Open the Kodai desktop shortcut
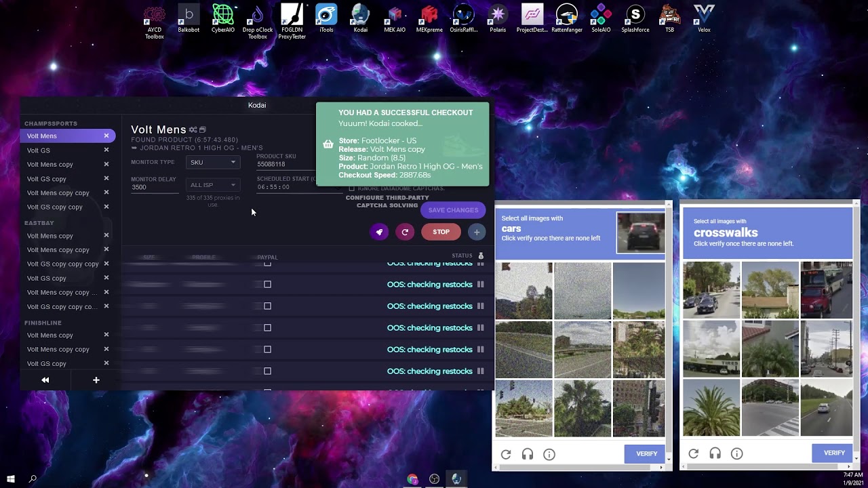This screenshot has width=868, height=488. (360, 19)
